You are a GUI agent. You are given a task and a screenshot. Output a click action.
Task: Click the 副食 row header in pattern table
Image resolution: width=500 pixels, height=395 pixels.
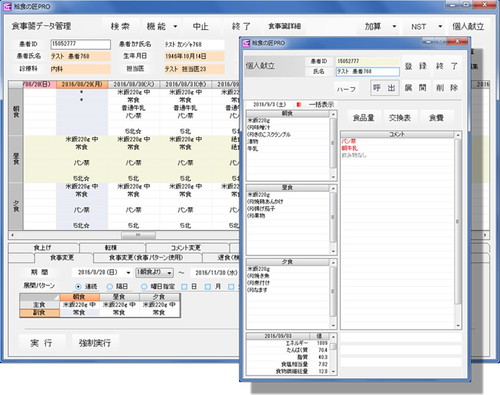39,313
